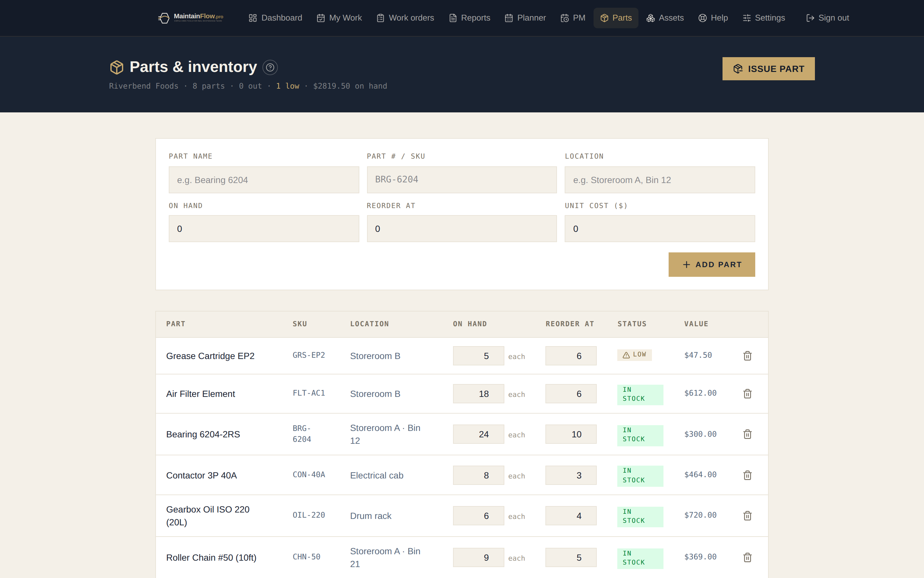The image size is (924, 578).
Task: Open the Dashboard page
Action: click(275, 18)
